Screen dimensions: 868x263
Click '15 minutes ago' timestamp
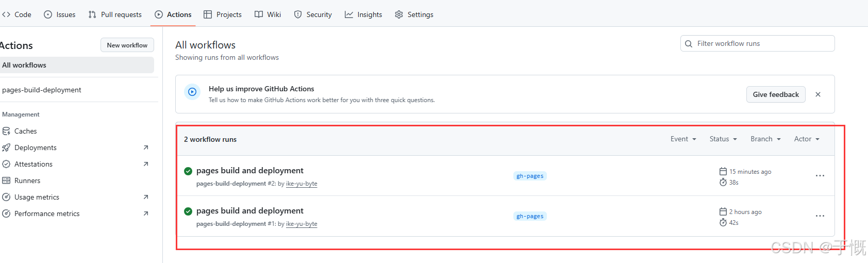point(750,172)
